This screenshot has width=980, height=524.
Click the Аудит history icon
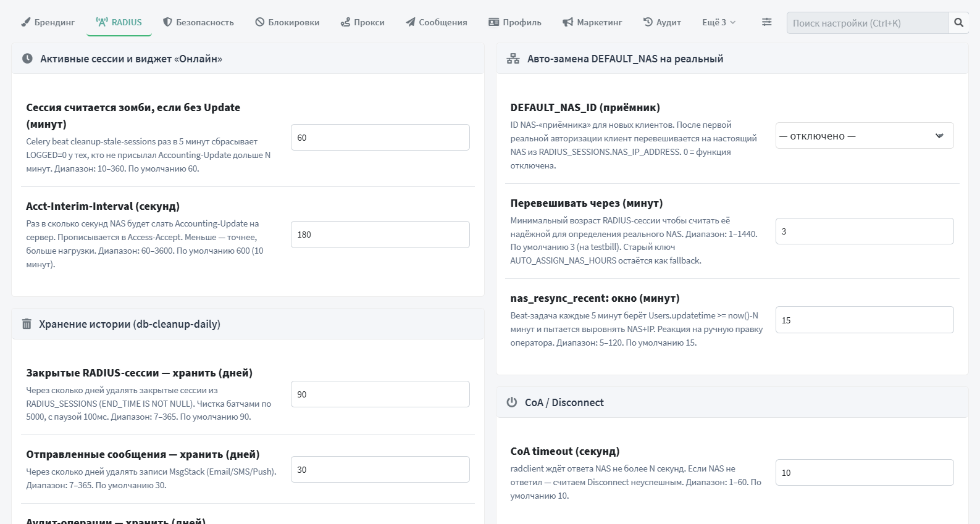(x=648, y=22)
